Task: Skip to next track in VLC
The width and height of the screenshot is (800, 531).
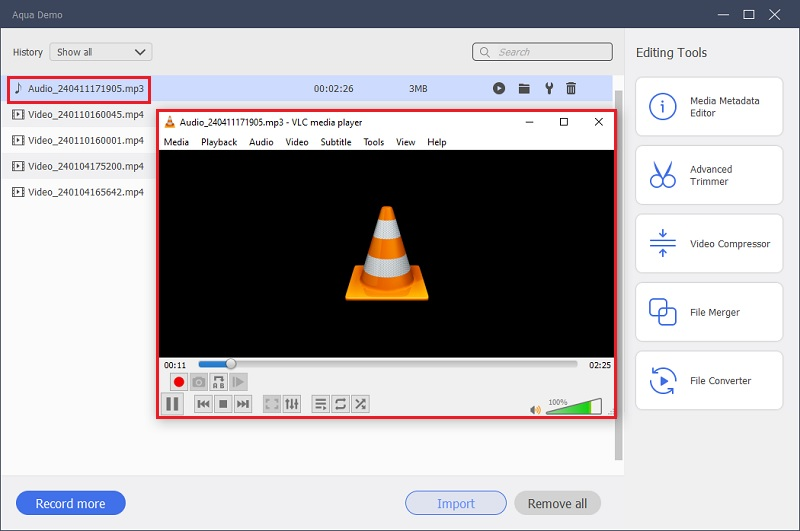Action: (x=243, y=404)
